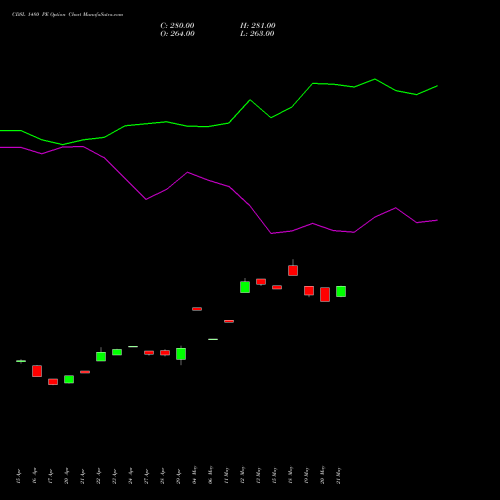Viewport: 500px width, 500px height.
Task: Click the CDSL 1480 PE Option chart title
Action: point(67,15)
